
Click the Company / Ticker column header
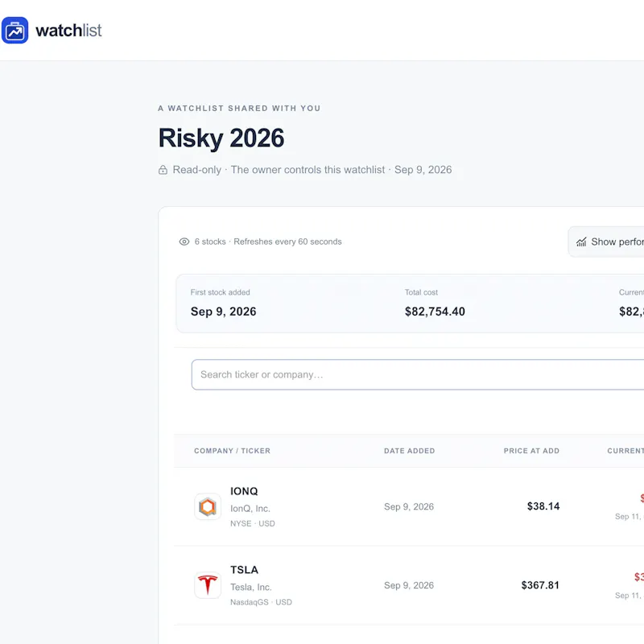[x=232, y=451]
